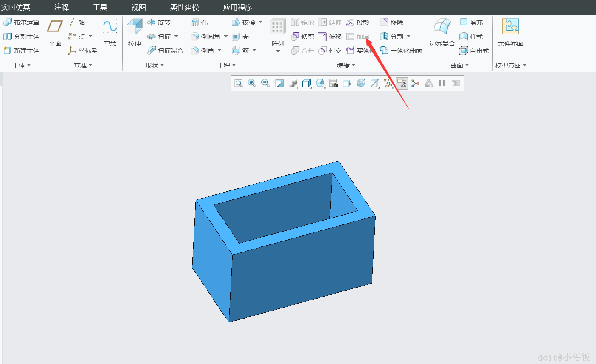Select the 拔模 draft tool
596x364 pixels.
pos(244,22)
